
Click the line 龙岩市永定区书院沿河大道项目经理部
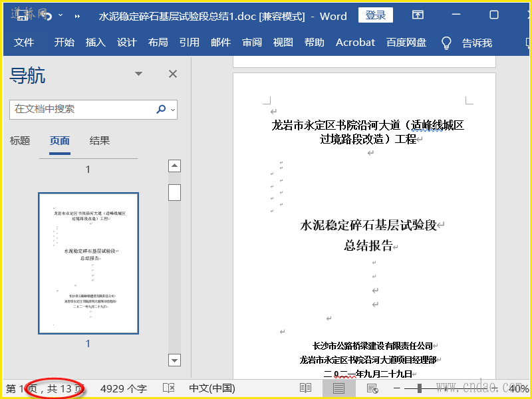(x=368, y=360)
